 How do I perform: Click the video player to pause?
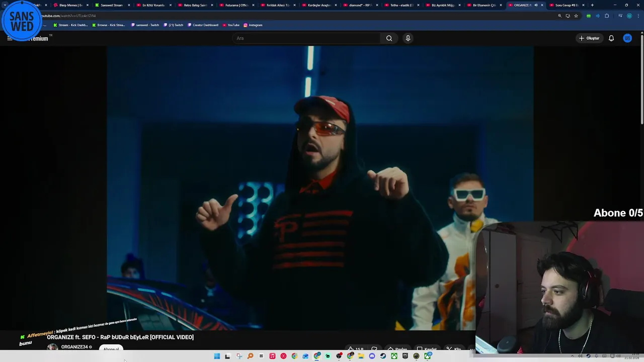(320, 188)
